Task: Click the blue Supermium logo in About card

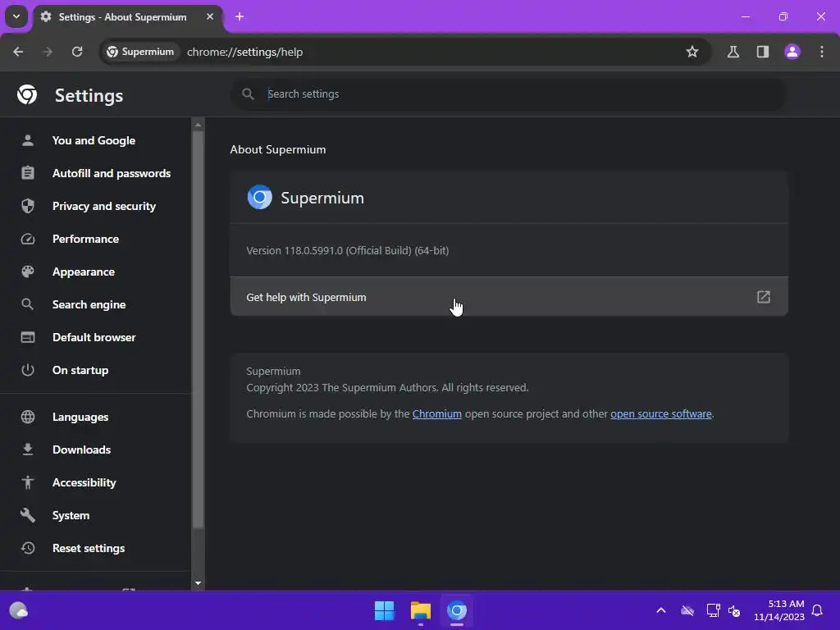Action: (260, 197)
